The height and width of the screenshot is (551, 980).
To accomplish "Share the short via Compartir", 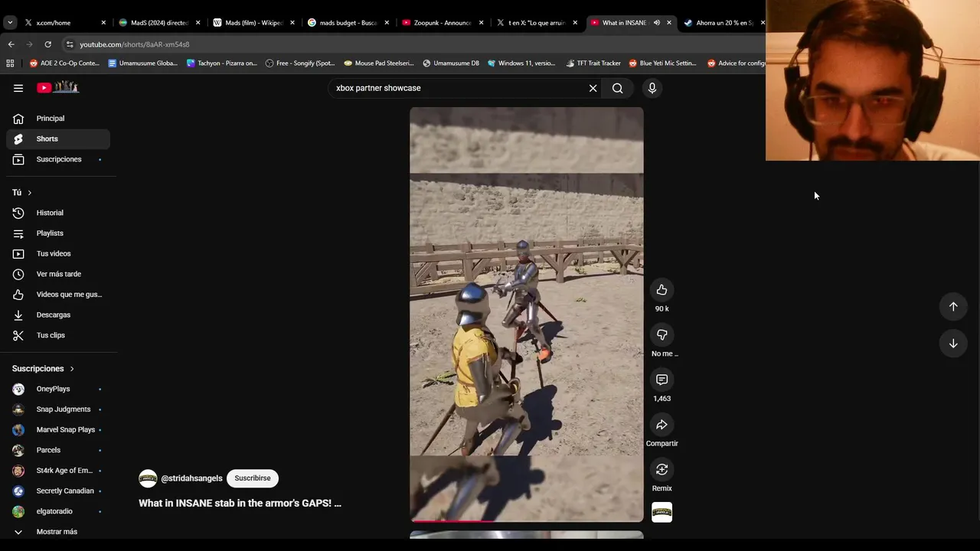I will [661, 425].
